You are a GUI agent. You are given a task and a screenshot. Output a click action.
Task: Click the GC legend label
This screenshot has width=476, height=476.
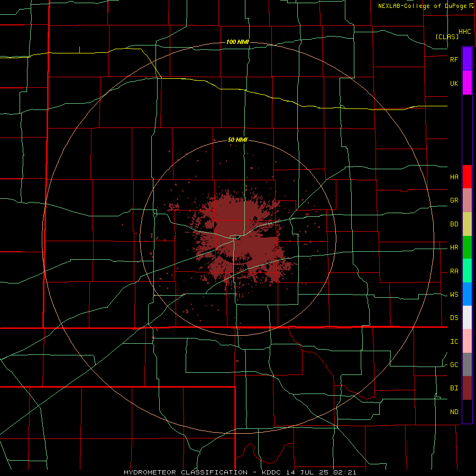tap(454, 365)
